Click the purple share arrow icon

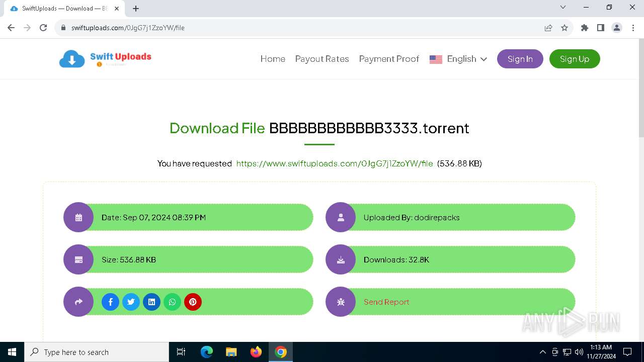(78, 302)
